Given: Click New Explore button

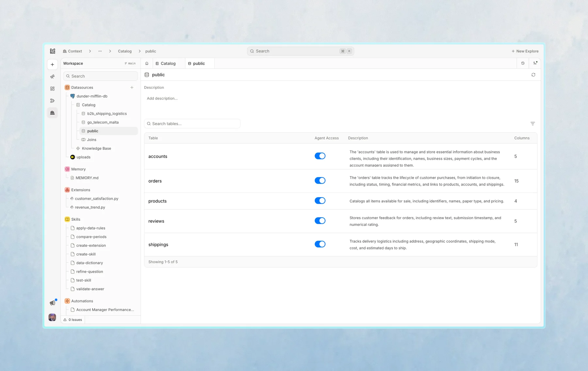Looking at the screenshot, I should (525, 51).
